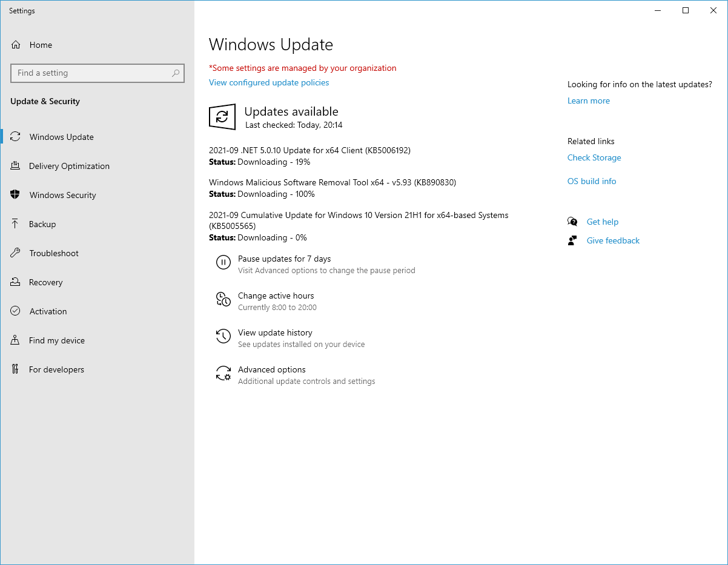Viewport: 728px width, 565px height.
Task: Focus the Find a setting search box
Action: tap(98, 73)
